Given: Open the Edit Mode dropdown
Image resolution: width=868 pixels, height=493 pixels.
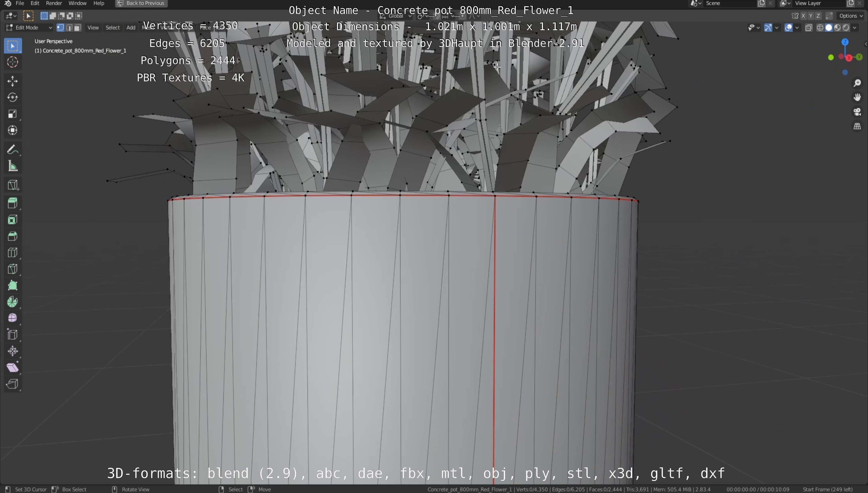Looking at the screenshot, I should coord(29,28).
